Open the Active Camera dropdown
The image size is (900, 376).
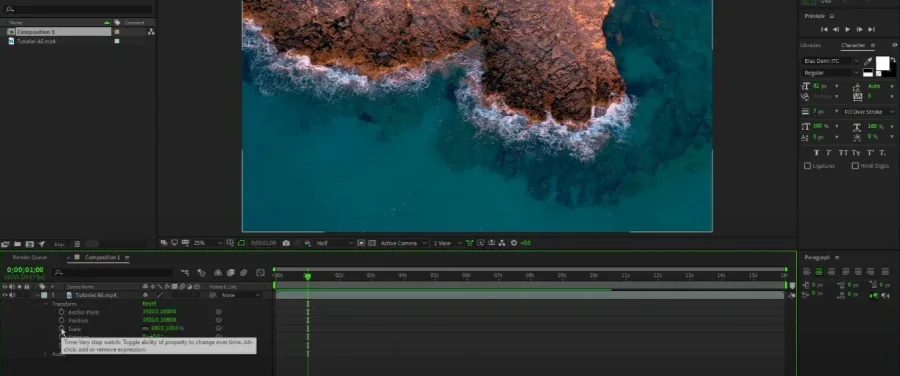click(404, 243)
